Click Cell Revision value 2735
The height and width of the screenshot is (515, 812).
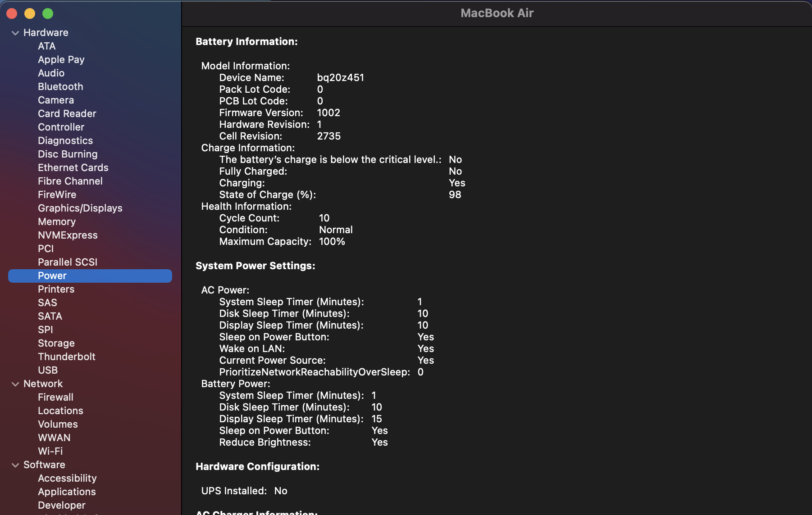tap(329, 136)
